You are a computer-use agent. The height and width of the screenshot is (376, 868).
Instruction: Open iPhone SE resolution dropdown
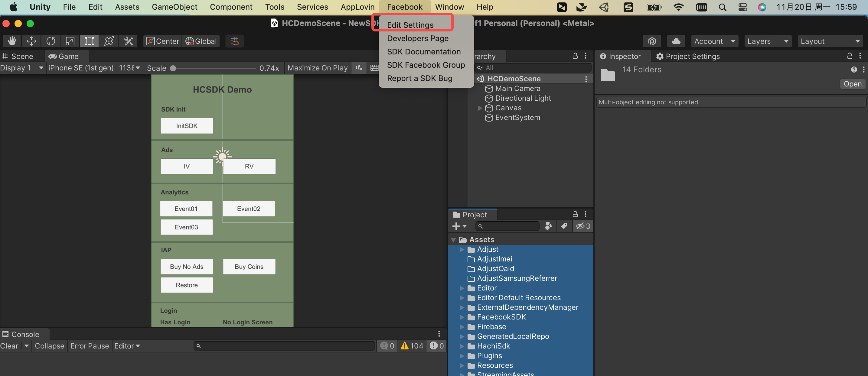tap(94, 68)
